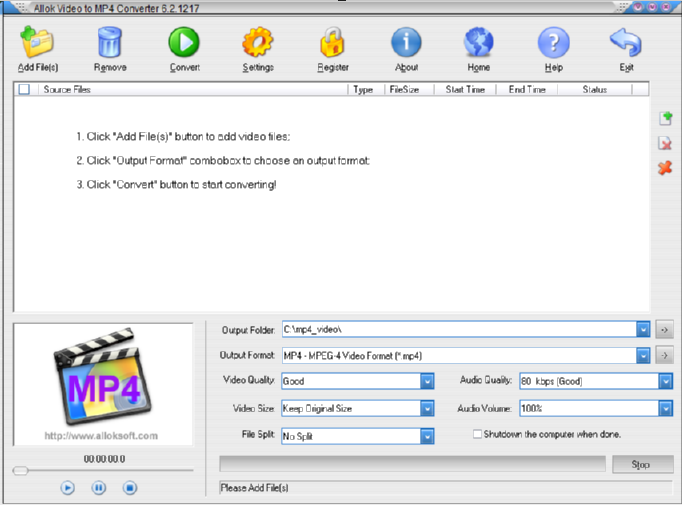Click the Register label text
The height and width of the screenshot is (505, 682).
tap(333, 67)
